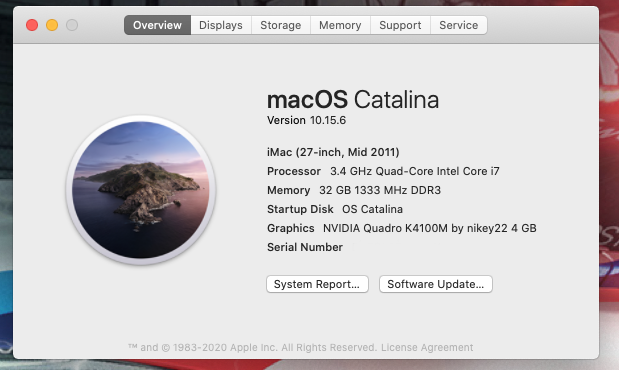619x370 pixels.
Task: Select the NVIDIA Quadro K4100M graphics value
Action: 430,228
